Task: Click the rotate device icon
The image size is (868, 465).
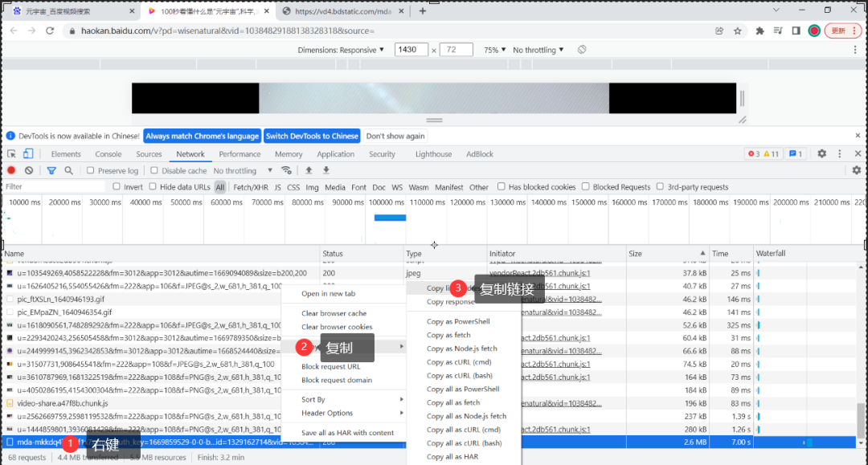Action: 582,50
